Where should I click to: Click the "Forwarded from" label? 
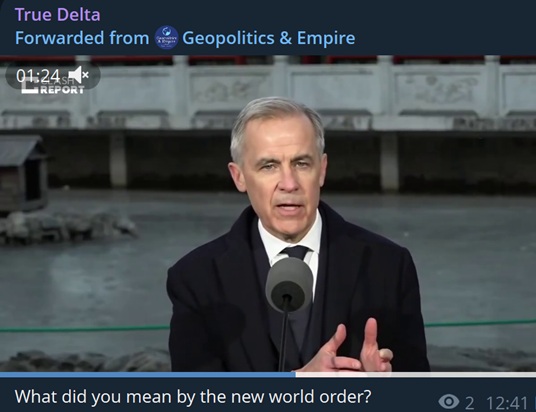tap(82, 38)
